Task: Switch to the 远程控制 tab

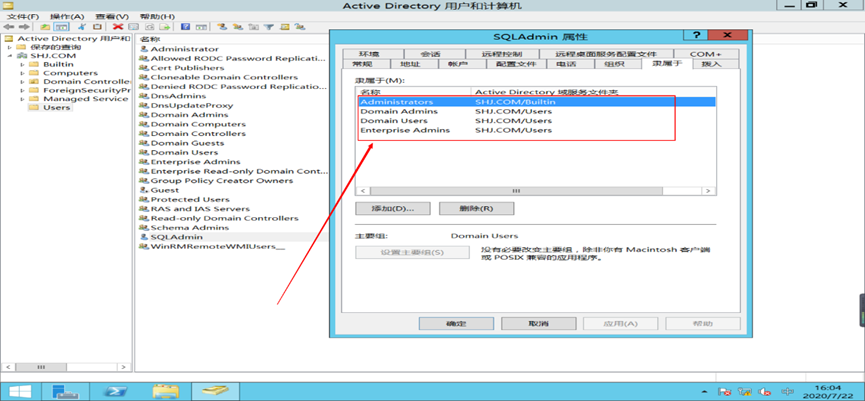Action: (501, 54)
